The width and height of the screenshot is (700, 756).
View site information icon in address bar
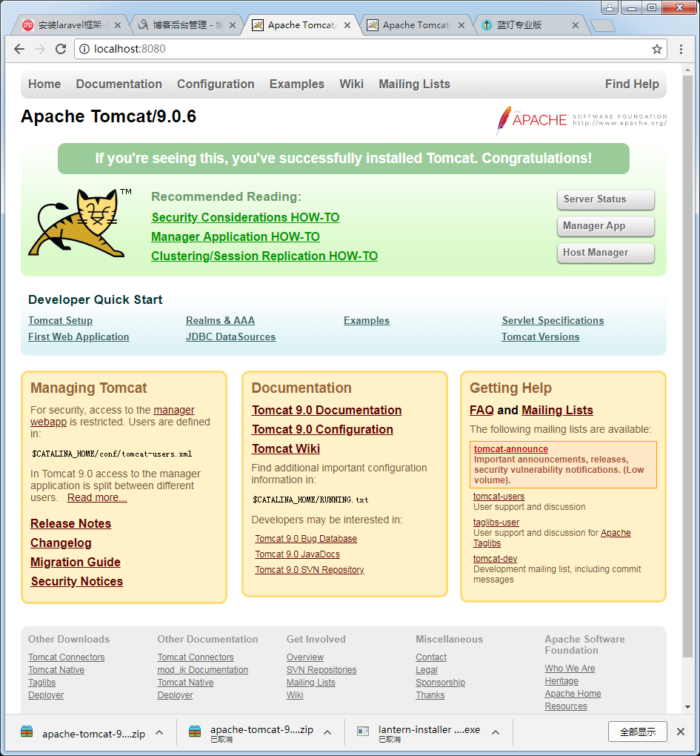[x=84, y=49]
